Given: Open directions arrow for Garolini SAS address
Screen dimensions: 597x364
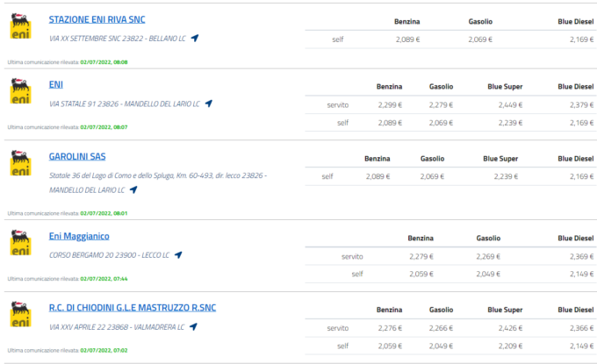Looking at the screenshot, I should [x=133, y=189].
